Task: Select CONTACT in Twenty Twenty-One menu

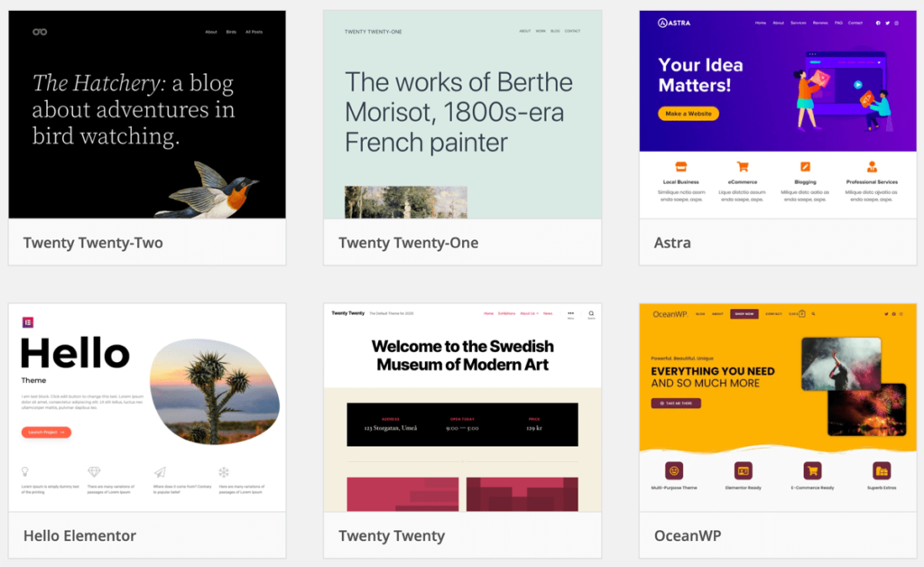Action: coord(573,32)
